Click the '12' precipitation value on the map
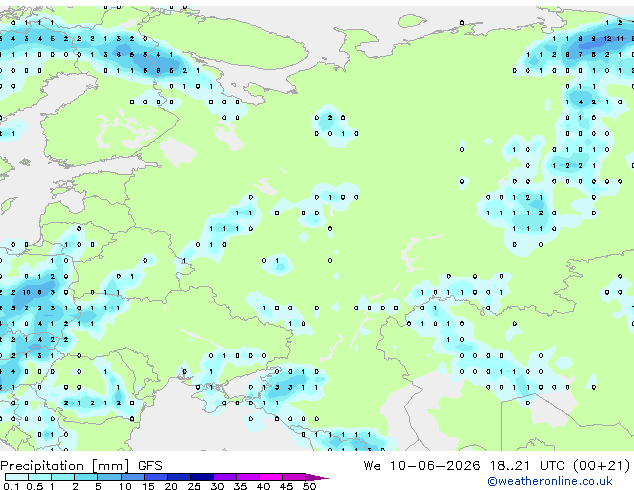Image resolution: width=634 pixels, height=490 pixels. coord(607,39)
